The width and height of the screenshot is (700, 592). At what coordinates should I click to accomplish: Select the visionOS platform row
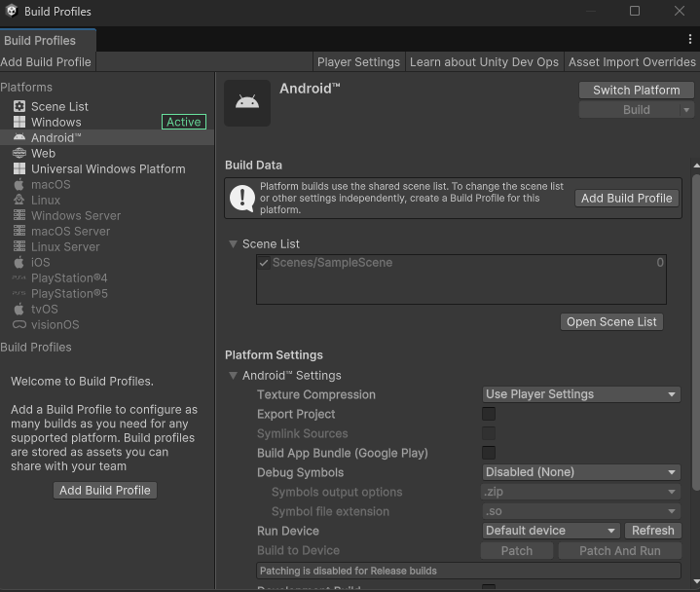(x=107, y=324)
